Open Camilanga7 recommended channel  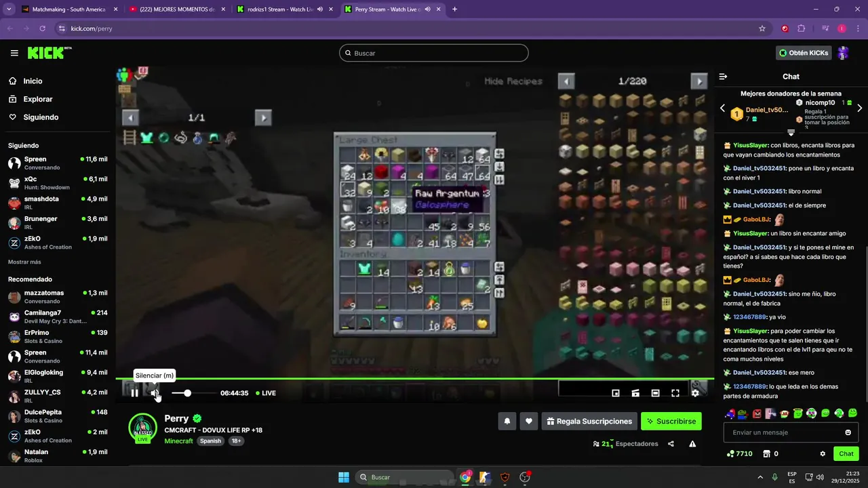[x=58, y=317]
